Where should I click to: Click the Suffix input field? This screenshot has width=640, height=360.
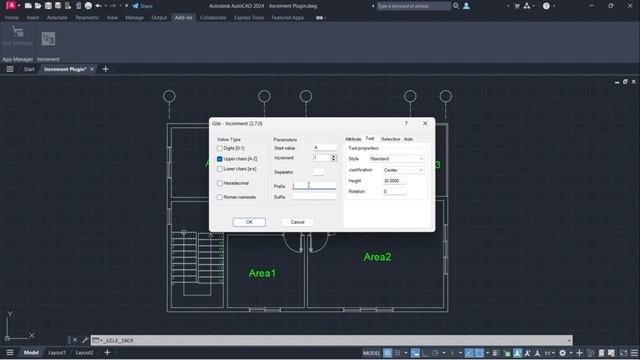pyautogui.click(x=314, y=197)
